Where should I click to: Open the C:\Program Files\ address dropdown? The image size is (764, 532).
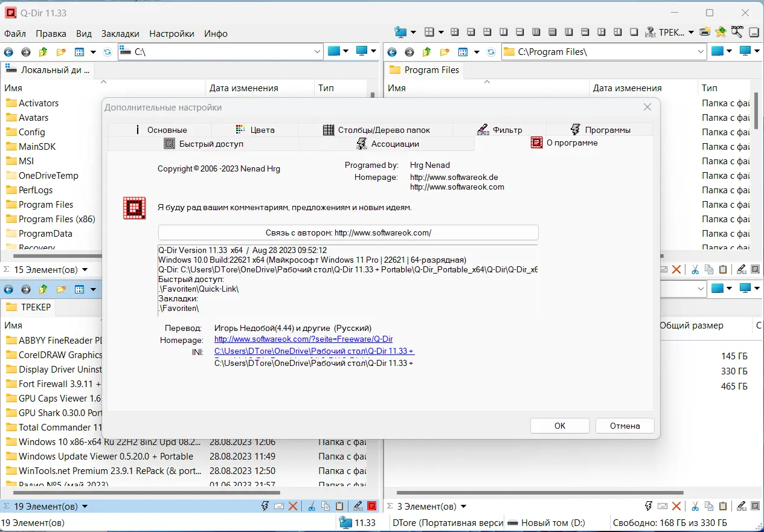[x=701, y=52]
